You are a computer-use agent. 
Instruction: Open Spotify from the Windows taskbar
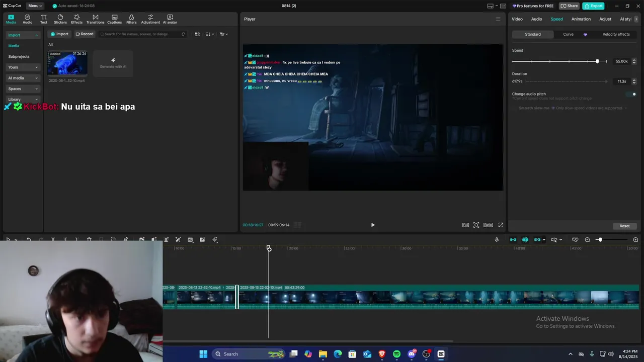[x=396, y=354]
